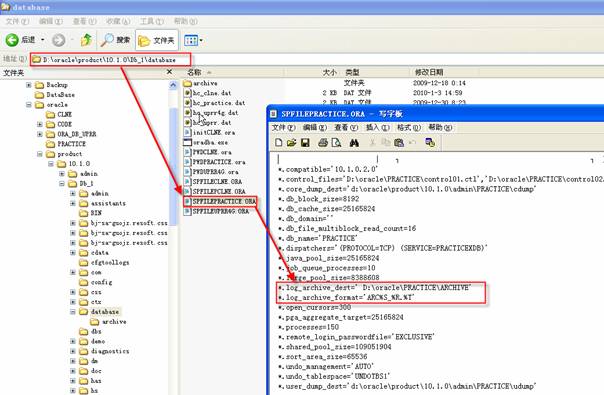
Task: Expand the ORA_DB_UPRR folder node
Action: (40, 134)
